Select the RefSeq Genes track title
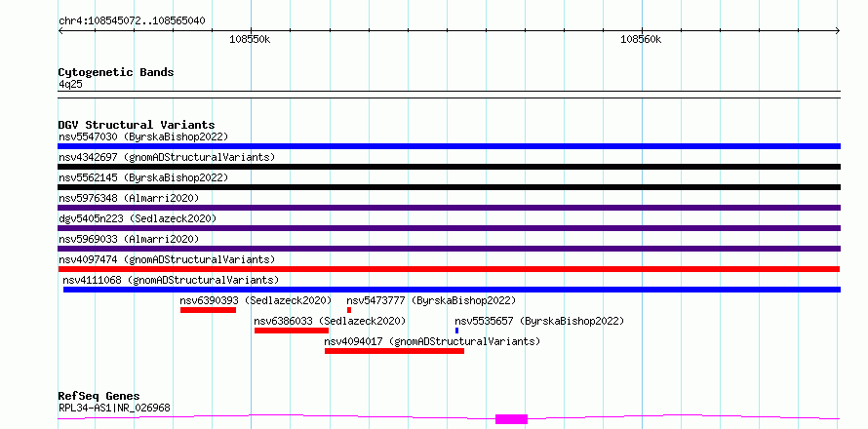The height and width of the screenshot is (429, 868). coord(99,396)
